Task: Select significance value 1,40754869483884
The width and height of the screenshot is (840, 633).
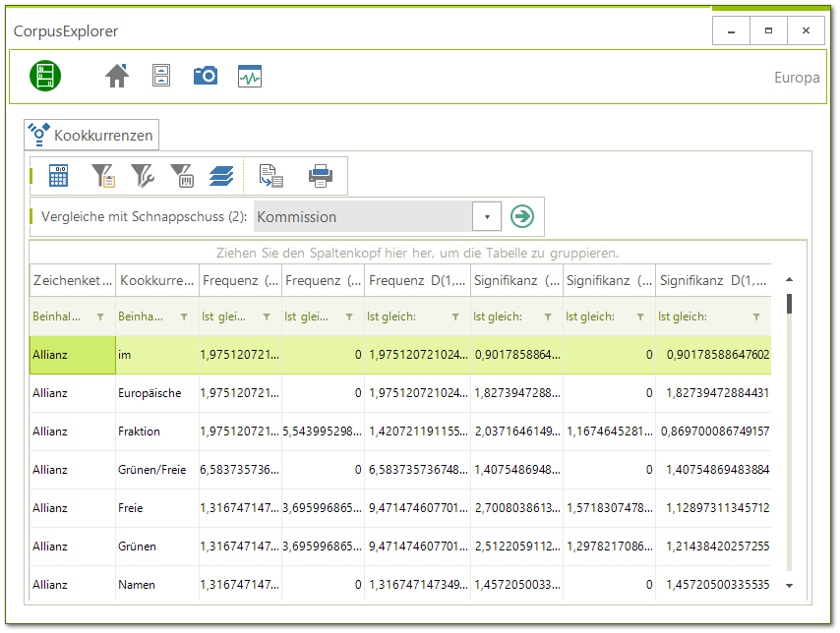Action: tap(713, 470)
